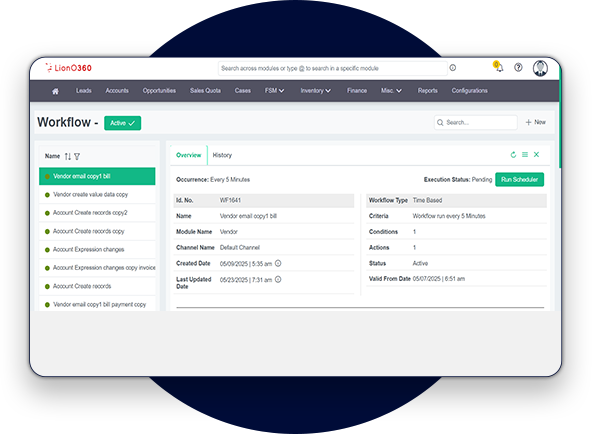Click the Run Scheduler button

click(520, 180)
